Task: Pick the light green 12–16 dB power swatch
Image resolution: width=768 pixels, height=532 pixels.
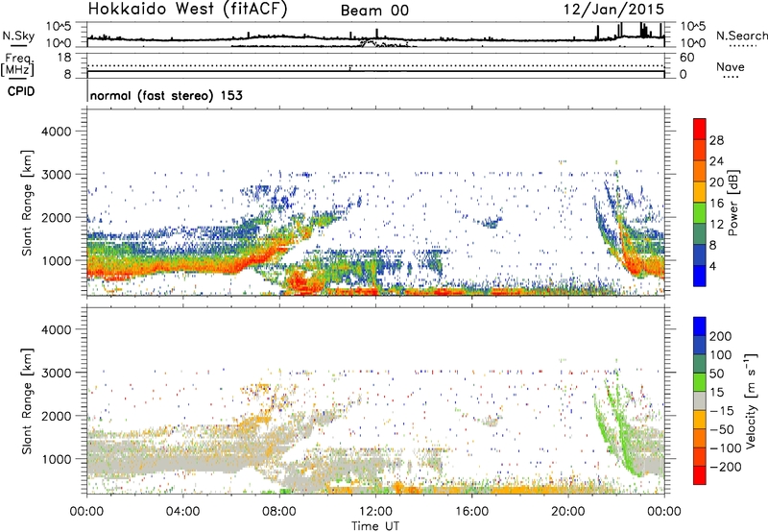Action: tap(700, 213)
